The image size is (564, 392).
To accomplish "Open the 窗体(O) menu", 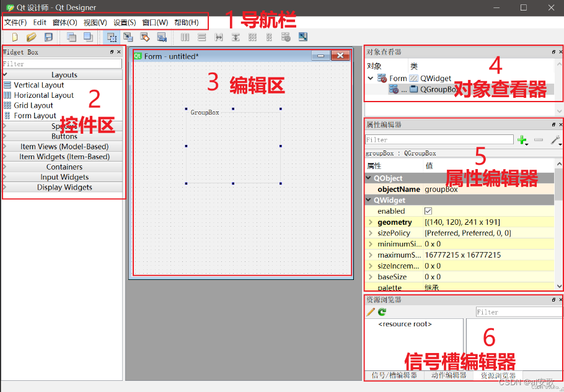I will (64, 22).
